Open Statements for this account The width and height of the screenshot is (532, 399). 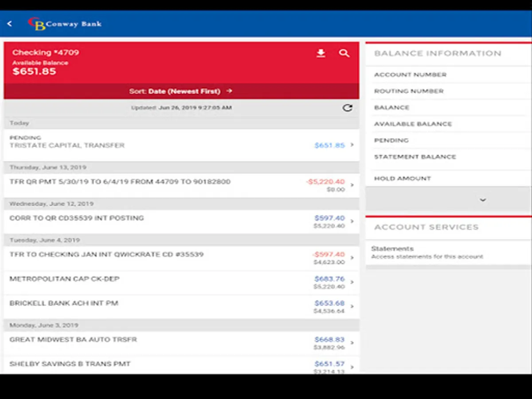(448, 253)
